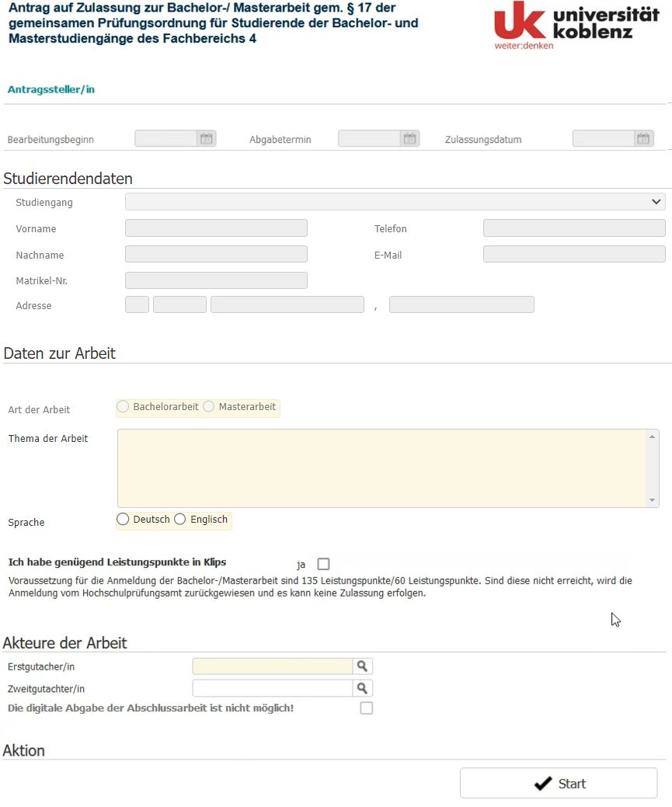
Task: Select the Masterarbeit radio option
Action: [x=208, y=406]
